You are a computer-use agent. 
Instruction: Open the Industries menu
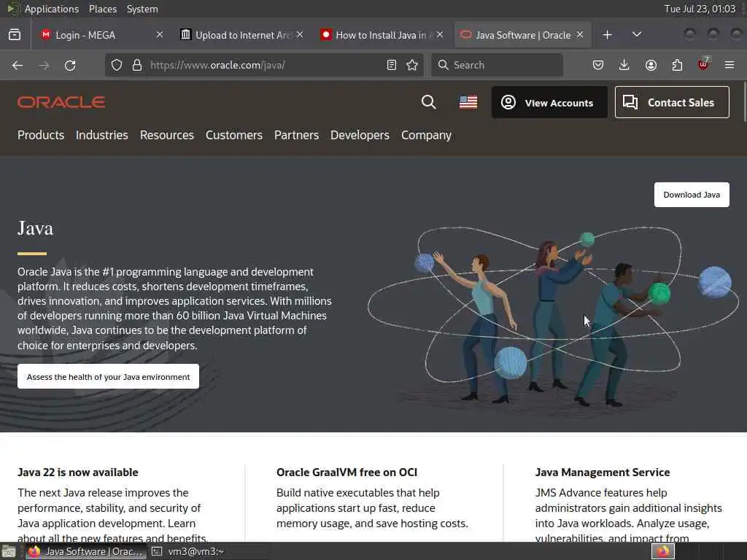(102, 135)
